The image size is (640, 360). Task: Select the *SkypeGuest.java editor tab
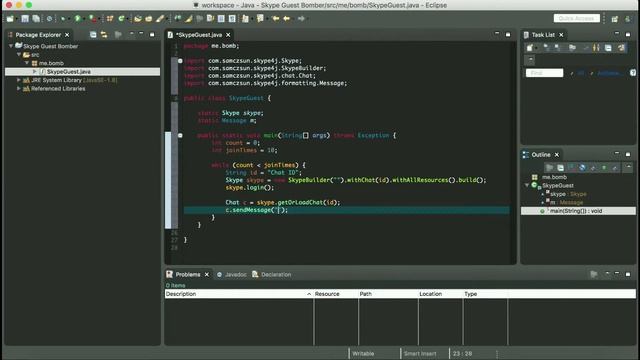199,35
